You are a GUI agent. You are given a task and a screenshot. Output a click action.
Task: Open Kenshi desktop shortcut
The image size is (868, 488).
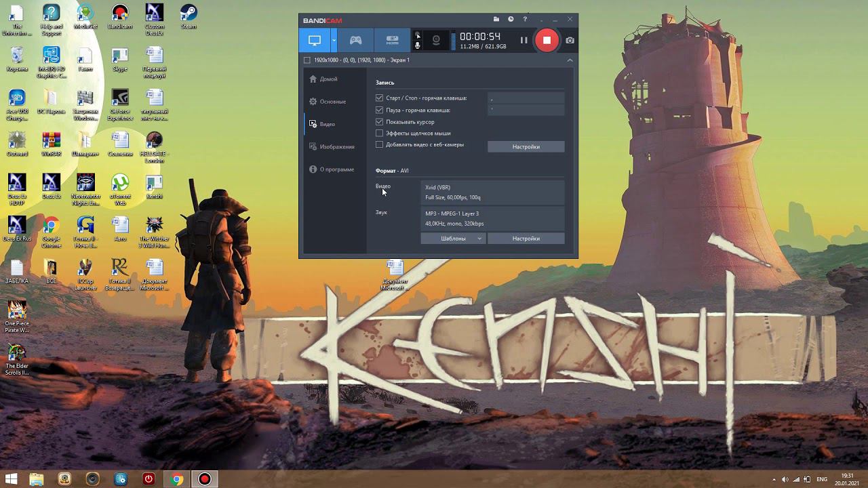click(x=154, y=186)
